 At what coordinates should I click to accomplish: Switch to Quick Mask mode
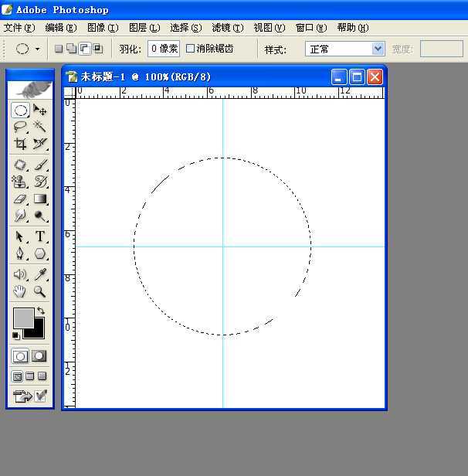click(x=39, y=356)
